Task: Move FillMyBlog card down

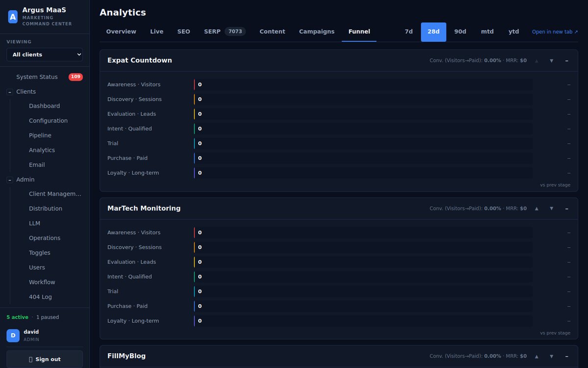Action: tap(551, 356)
